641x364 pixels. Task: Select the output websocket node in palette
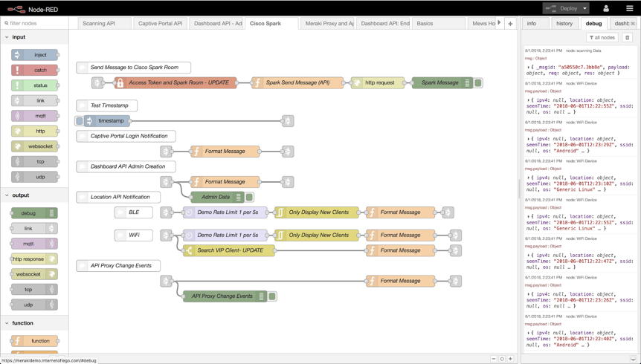(x=34, y=274)
